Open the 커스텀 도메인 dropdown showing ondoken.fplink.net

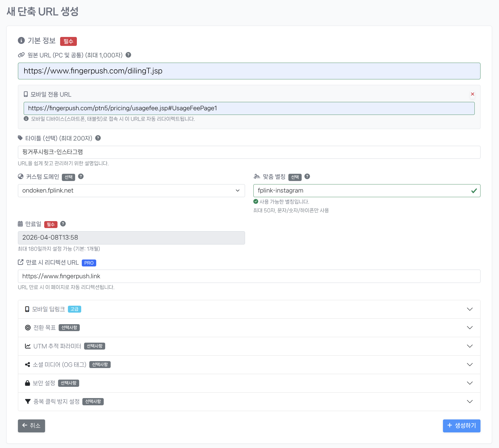[x=131, y=191]
